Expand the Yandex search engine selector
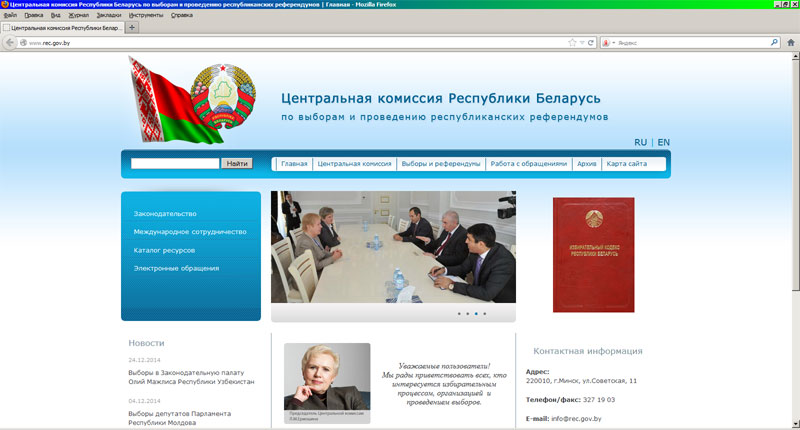This screenshot has height=430, width=800. (614, 43)
